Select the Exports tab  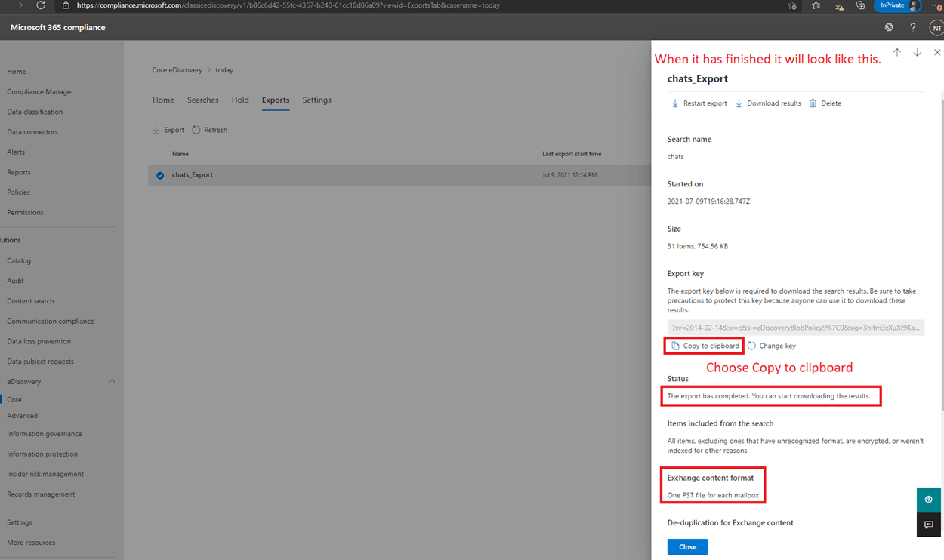click(276, 100)
